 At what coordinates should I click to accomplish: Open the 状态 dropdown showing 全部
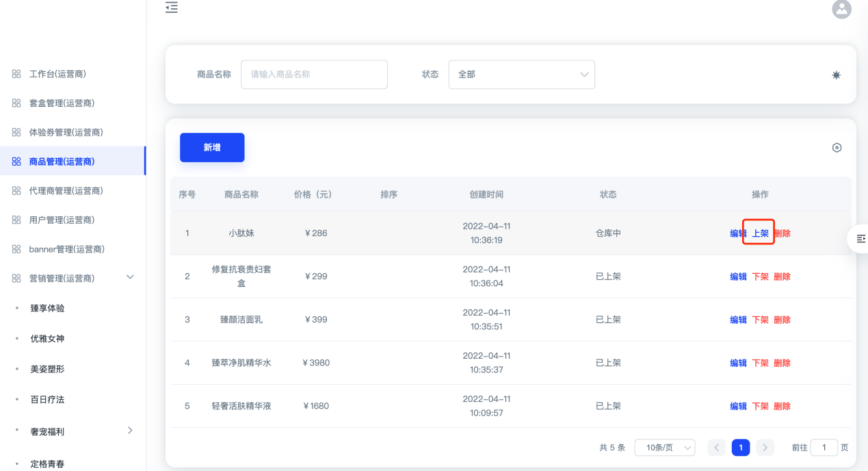(x=521, y=75)
